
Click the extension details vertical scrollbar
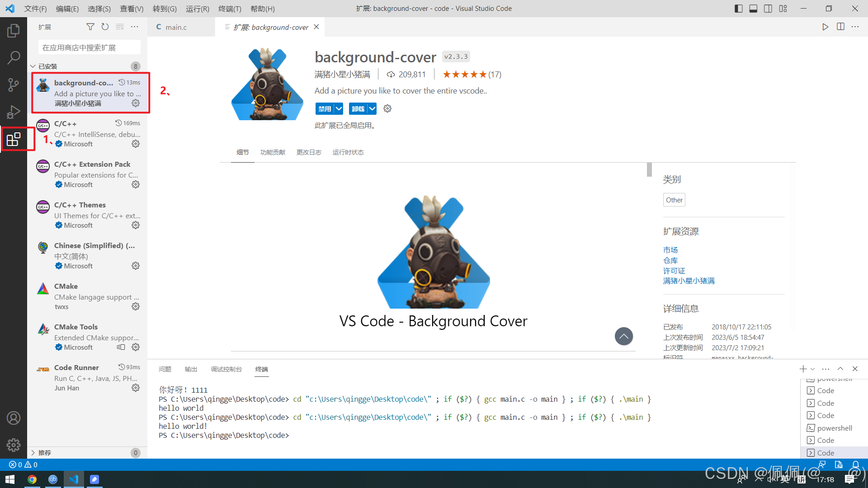point(649,170)
